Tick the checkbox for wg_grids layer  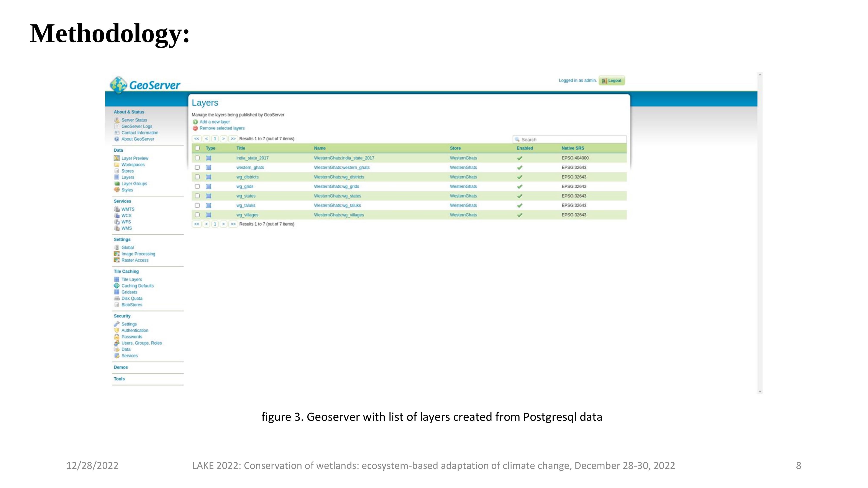pyautogui.click(x=197, y=186)
